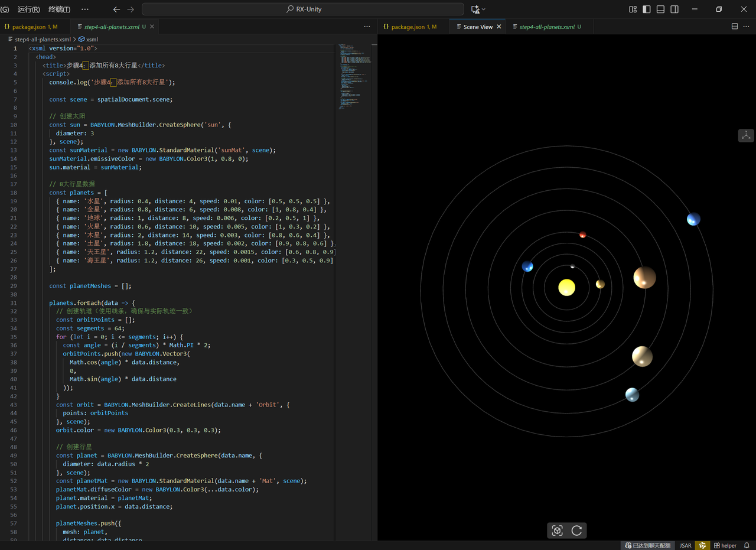Screen dimensions: 756x550
Task: Click the <title> tag line in editor
Action: point(103,66)
